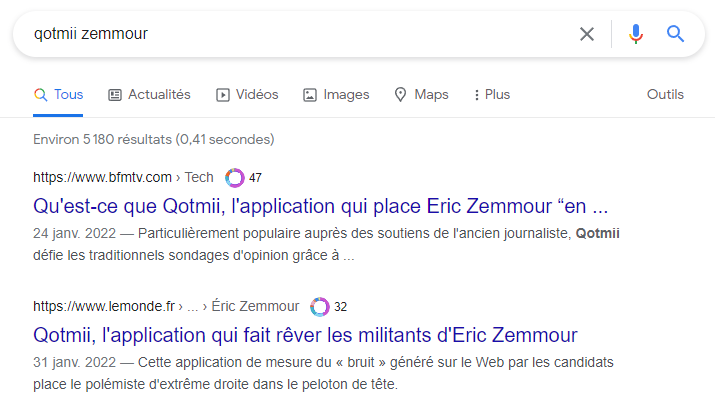
Task: Click the bfmtv.com Tech breadcrumb URL
Action: pos(123,178)
